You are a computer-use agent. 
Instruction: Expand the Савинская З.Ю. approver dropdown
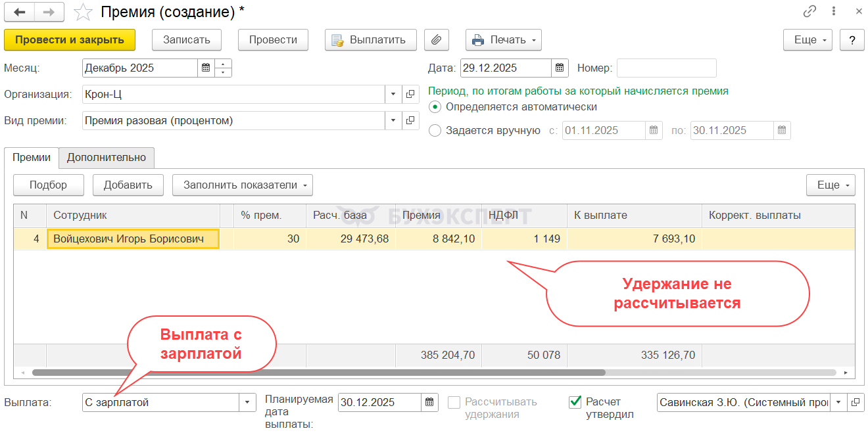839,402
